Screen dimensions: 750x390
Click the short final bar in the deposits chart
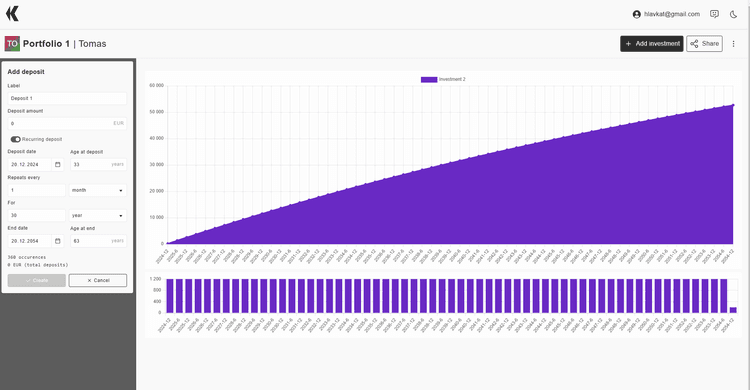tap(733, 310)
